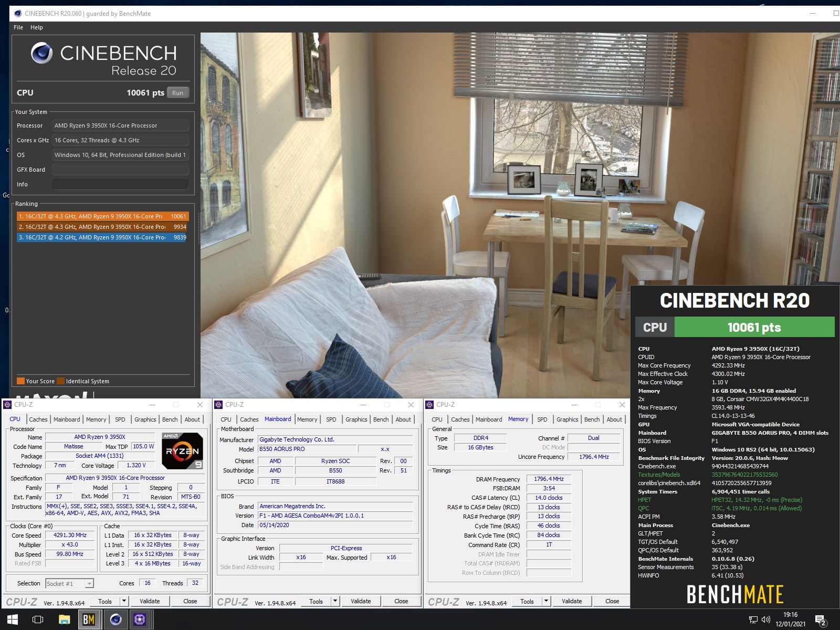Open network settings in the system tray

tap(753, 619)
